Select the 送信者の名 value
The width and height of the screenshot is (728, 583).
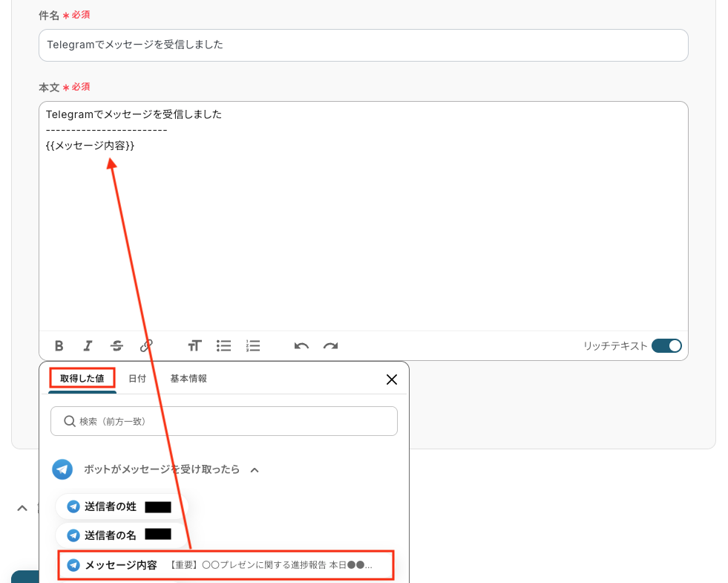pyautogui.click(x=122, y=535)
